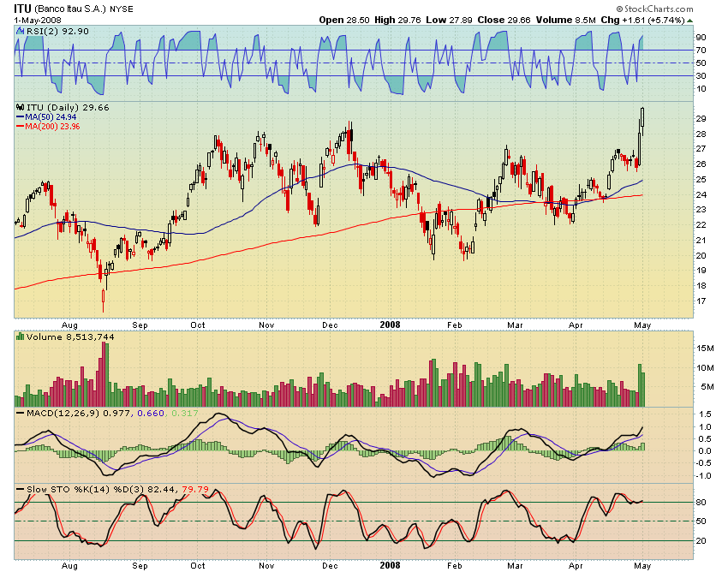Select the blue MA(50) legend line
This screenshot has height=572, width=728.
coord(20,117)
